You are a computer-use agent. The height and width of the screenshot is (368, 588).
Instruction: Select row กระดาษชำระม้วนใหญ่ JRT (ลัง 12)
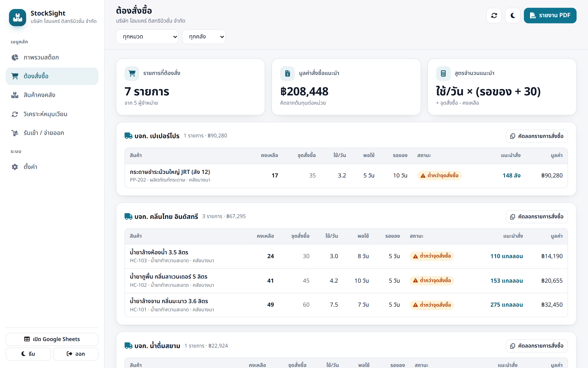346,176
